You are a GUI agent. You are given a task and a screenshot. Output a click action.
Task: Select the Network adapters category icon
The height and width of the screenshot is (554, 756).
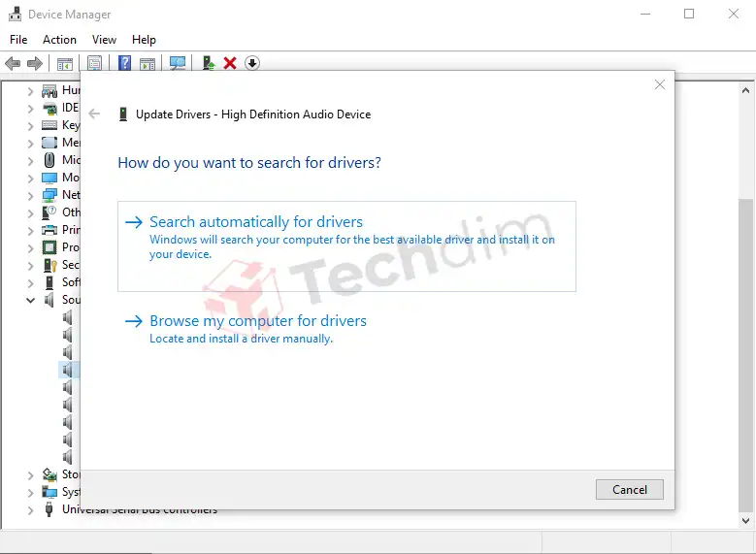(x=49, y=195)
